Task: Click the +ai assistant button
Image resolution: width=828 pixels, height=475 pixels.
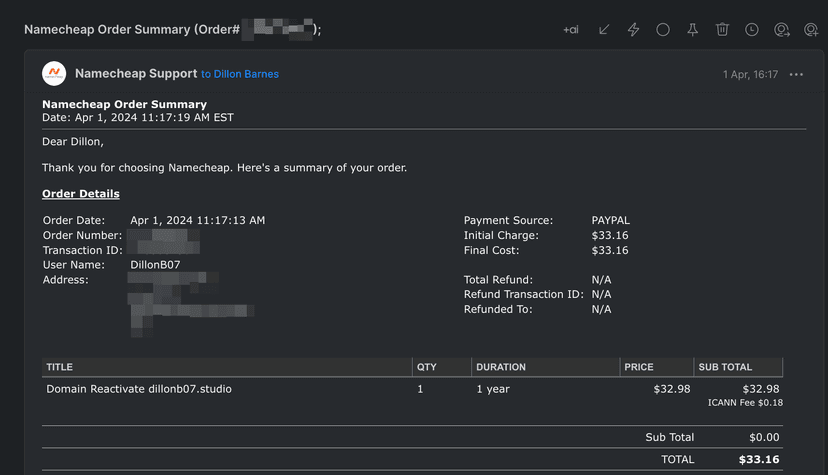Action: pyautogui.click(x=571, y=30)
